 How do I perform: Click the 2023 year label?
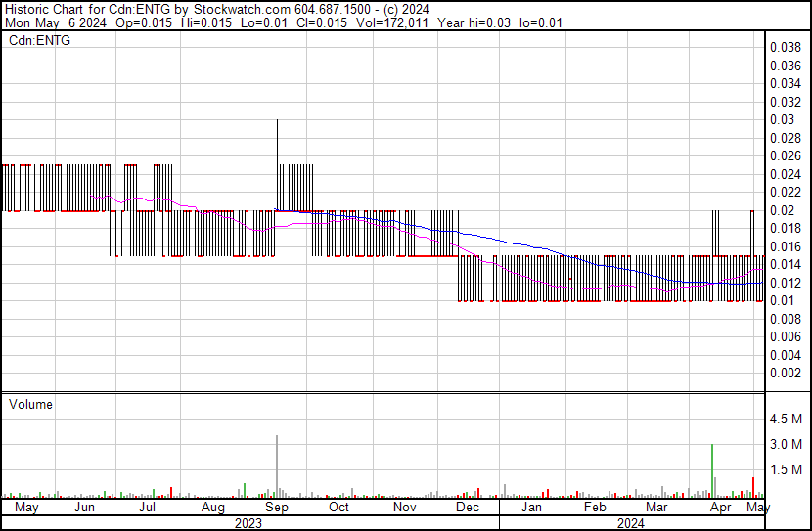(x=248, y=523)
